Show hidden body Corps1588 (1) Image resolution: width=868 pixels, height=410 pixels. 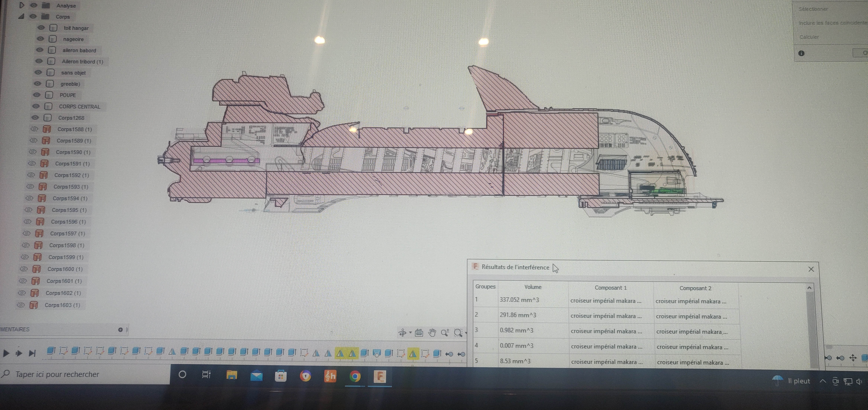pos(34,129)
